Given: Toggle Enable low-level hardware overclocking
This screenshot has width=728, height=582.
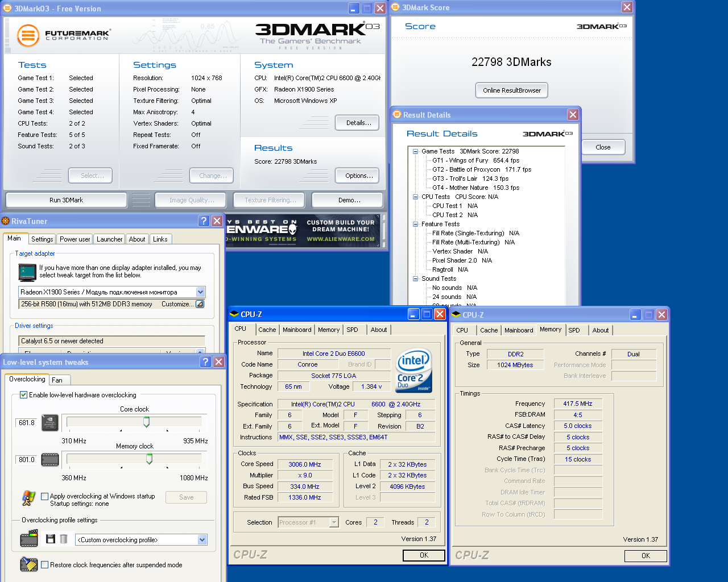Looking at the screenshot, I should (x=24, y=394).
